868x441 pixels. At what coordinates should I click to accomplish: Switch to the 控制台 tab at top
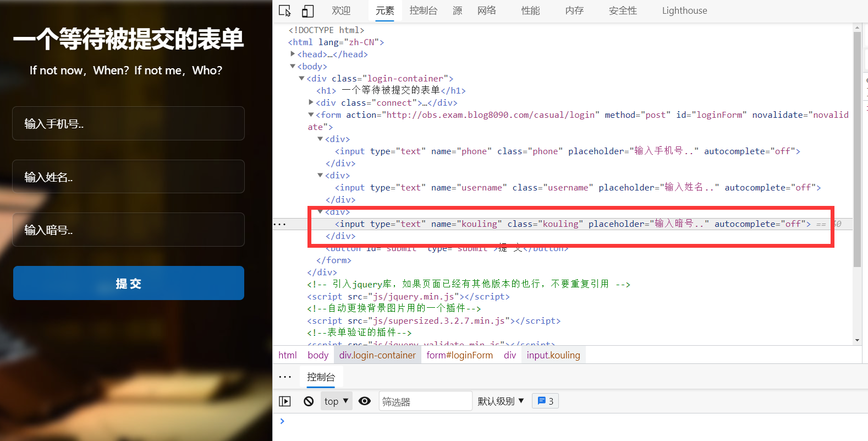click(424, 10)
